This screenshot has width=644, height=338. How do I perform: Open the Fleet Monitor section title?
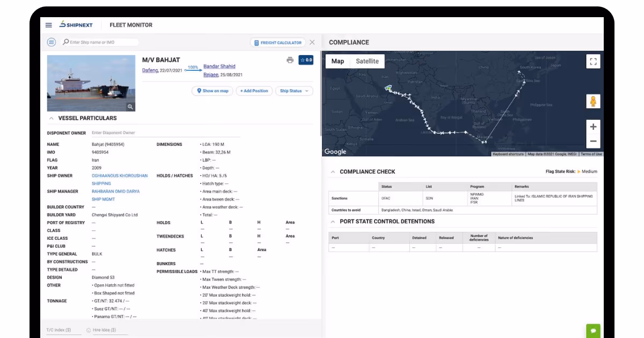(x=131, y=25)
